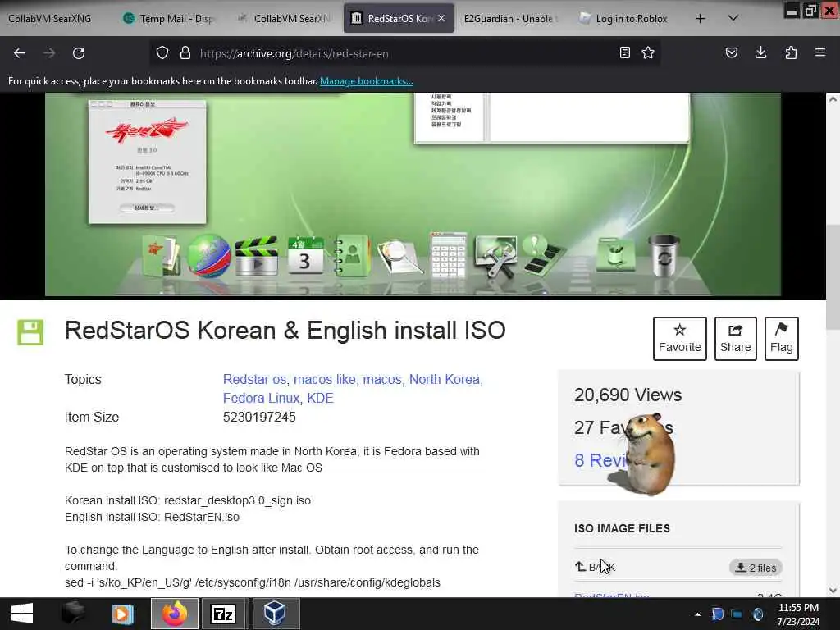
Task: Open the 8 Reviews link
Action: click(600, 460)
